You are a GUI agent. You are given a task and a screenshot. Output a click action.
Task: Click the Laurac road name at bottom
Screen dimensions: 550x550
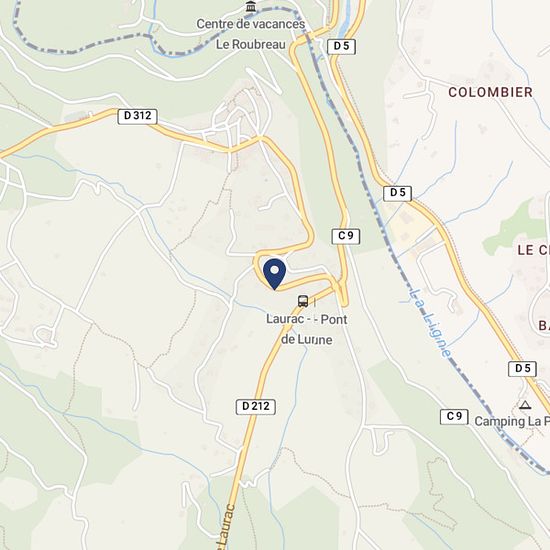tap(224, 527)
